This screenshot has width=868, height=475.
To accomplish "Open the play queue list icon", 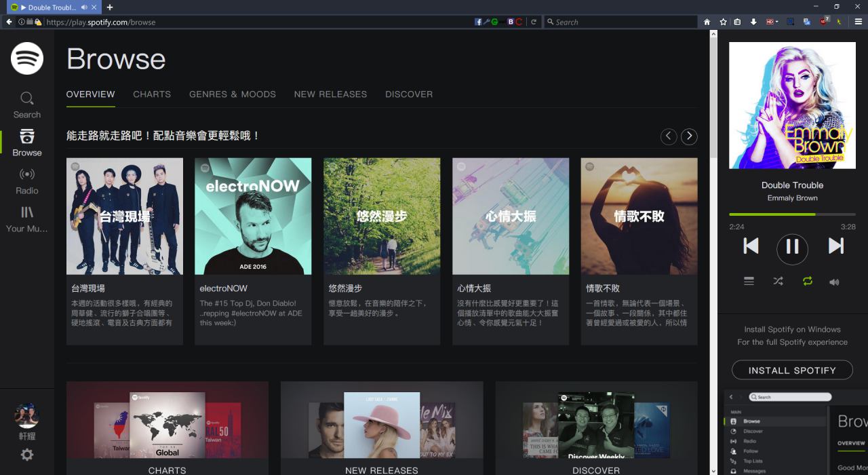I will [x=749, y=281].
